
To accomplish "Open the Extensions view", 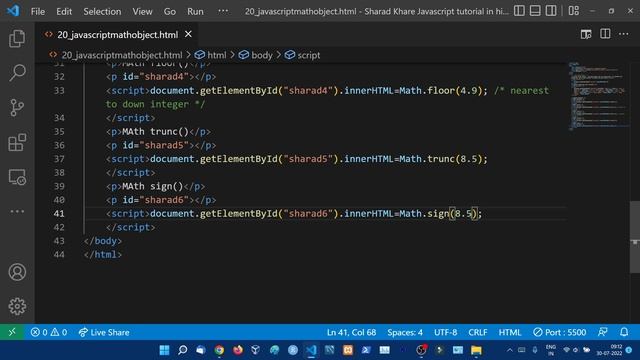I will point(17,142).
